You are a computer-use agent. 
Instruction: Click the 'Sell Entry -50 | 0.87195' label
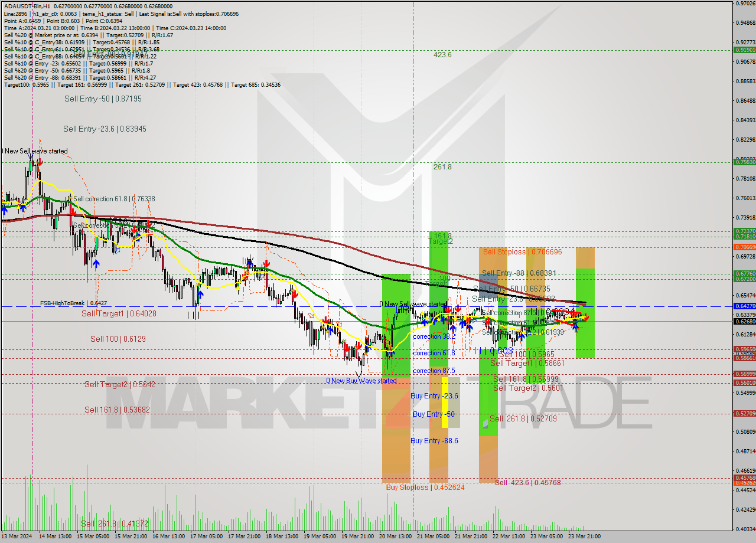[x=103, y=99]
